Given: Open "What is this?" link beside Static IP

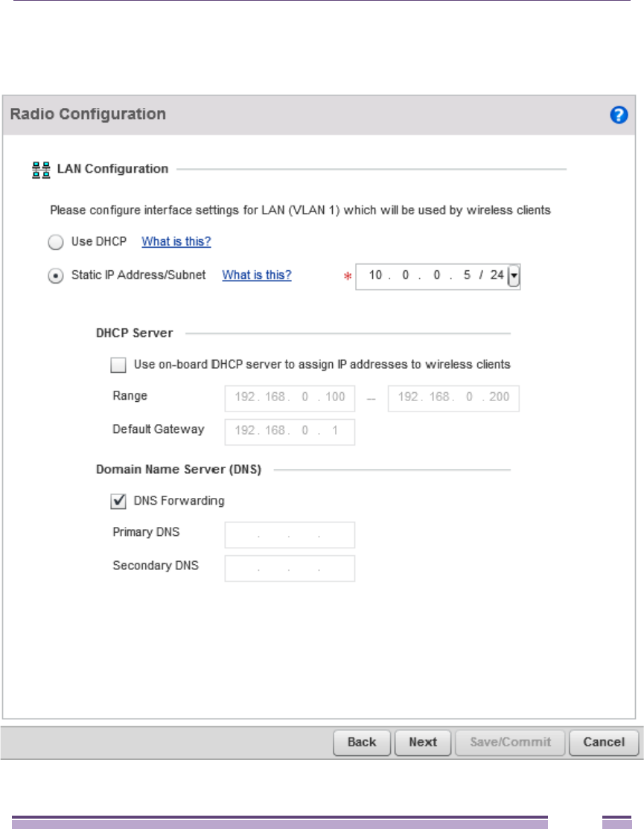Looking at the screenshot, I should [257, 275].
